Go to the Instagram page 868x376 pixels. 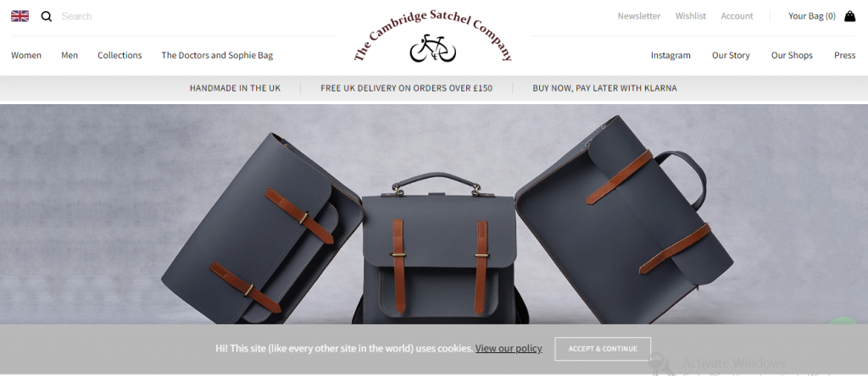tap(670, 55)
